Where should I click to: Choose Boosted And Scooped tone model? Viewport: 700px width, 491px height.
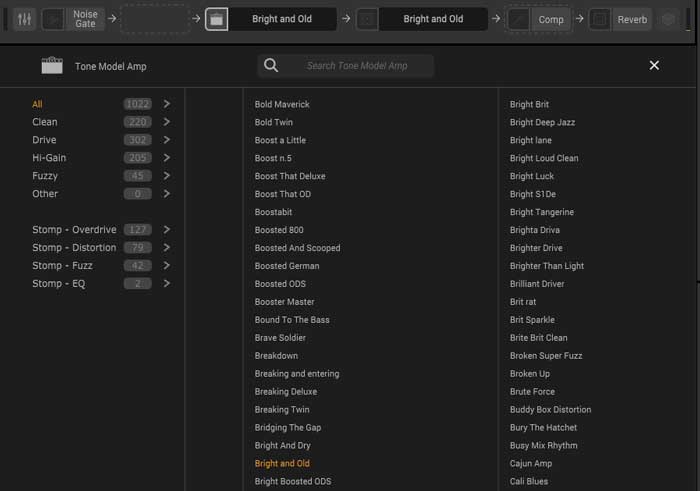pyautogui.click(x=297, y=248)
